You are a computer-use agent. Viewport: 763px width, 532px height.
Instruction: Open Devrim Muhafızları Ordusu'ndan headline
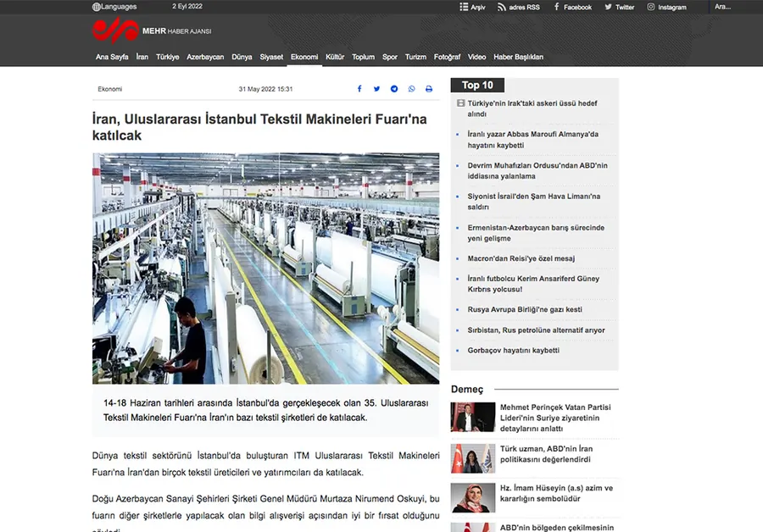click(x=537, y=170)
